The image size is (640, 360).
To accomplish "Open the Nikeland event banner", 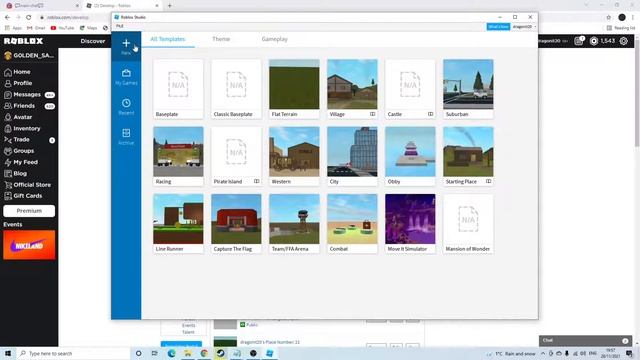I will coord(29,245).
